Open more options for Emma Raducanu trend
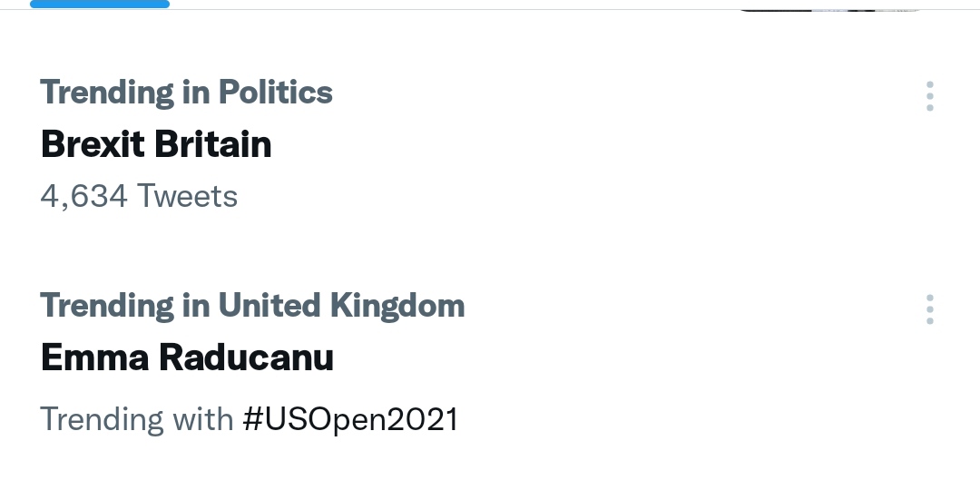Viewport: 980px width, 480px height. (x=930, y=309)
